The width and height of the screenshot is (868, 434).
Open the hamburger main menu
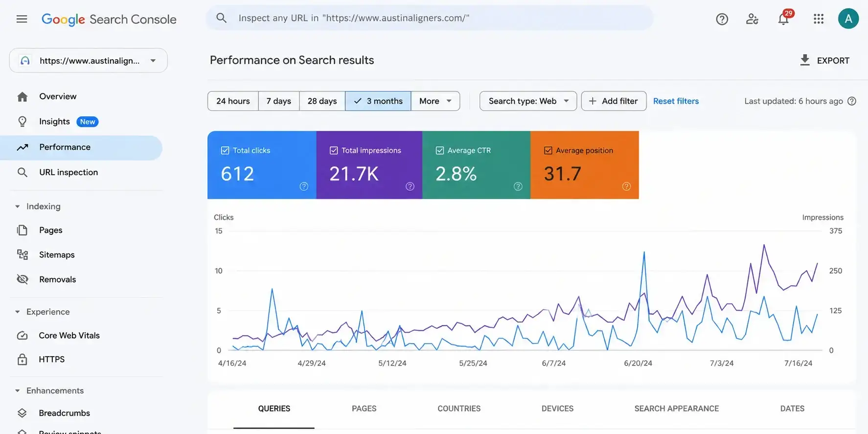point(22,19)
